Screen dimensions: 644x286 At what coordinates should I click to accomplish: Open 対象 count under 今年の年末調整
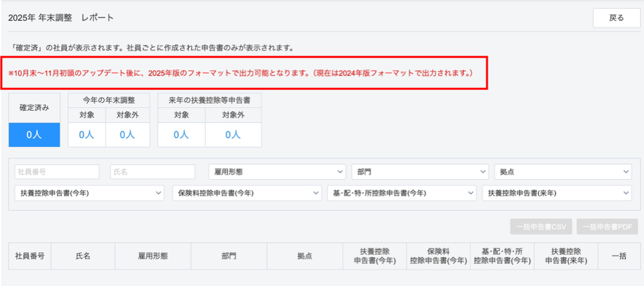87,134
